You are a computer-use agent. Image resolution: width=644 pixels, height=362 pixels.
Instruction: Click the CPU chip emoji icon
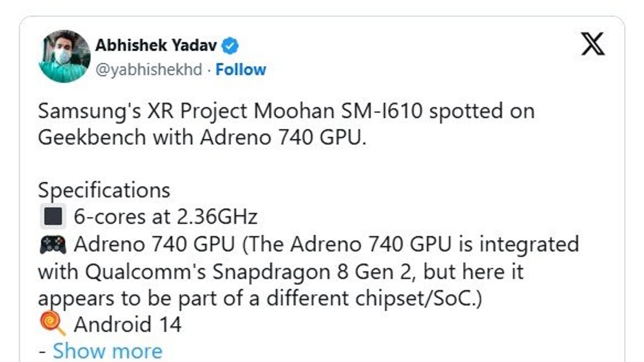pyautogui.click(x=53, y=216)
